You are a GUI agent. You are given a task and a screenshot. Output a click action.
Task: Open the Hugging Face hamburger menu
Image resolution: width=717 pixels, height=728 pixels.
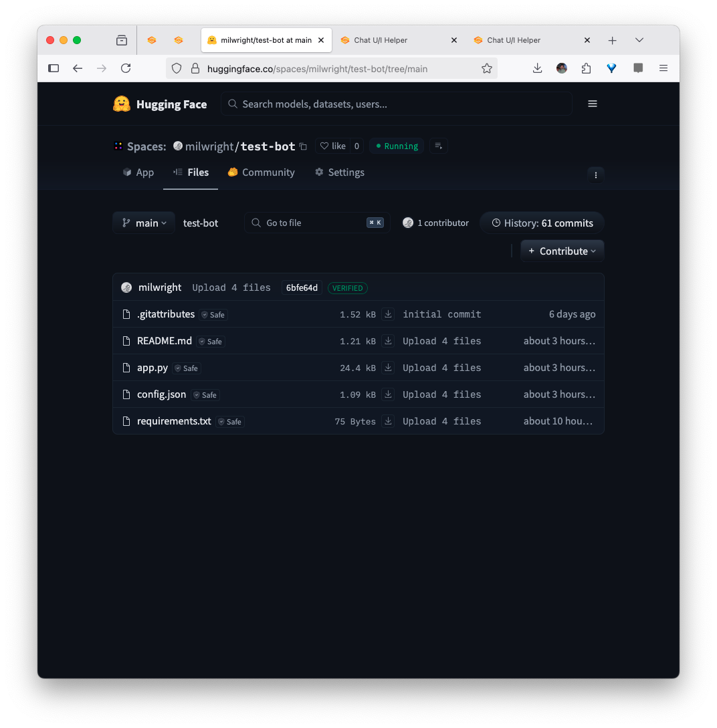pyautogui.click(x=593, y=104)
